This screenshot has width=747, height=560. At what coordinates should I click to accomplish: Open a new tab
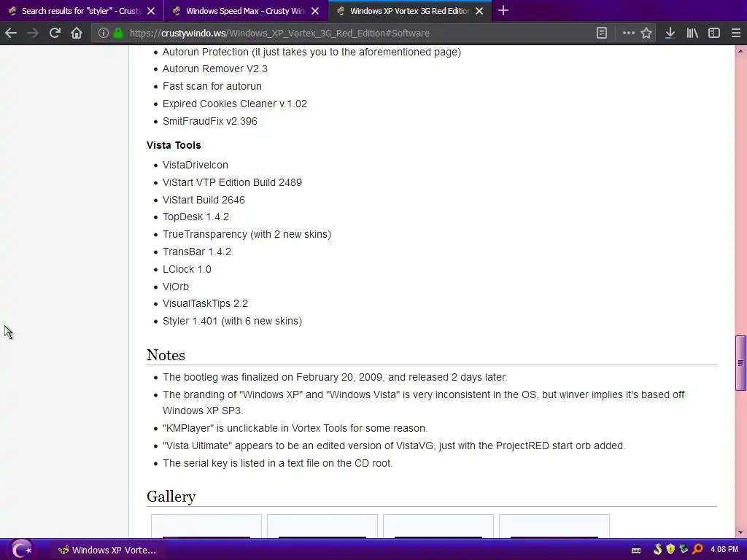click(x=503, y=10)
